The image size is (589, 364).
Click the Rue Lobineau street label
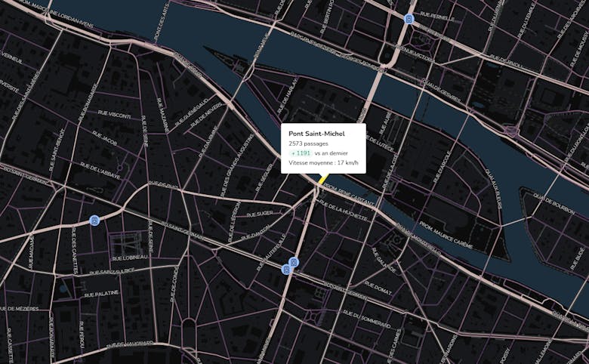(131, 258)
